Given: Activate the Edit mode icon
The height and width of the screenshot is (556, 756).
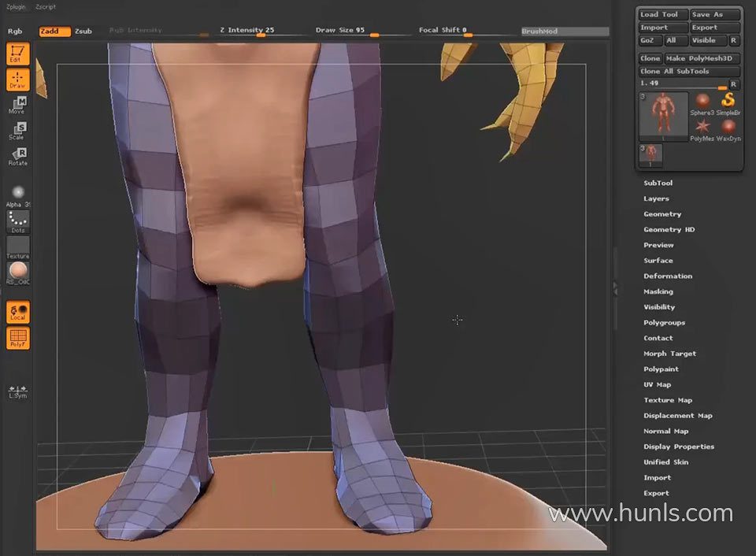Looking at the screenshot, I should [17, 54].
